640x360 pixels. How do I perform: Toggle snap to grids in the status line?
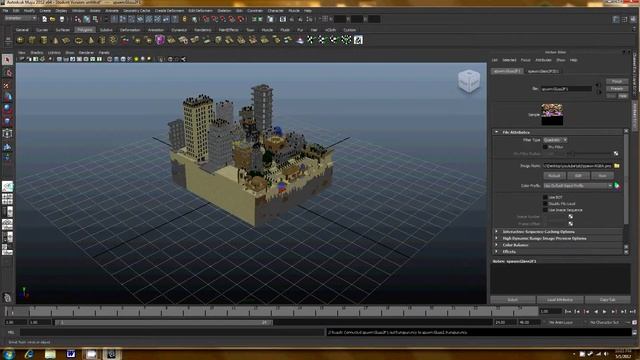point(205,19)
